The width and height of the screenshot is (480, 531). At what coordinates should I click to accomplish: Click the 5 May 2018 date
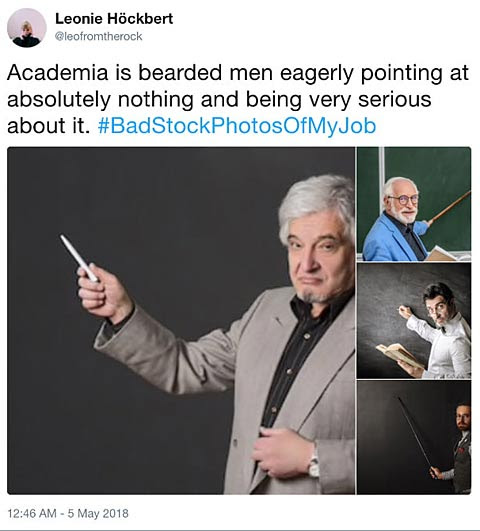pos(98,513)
